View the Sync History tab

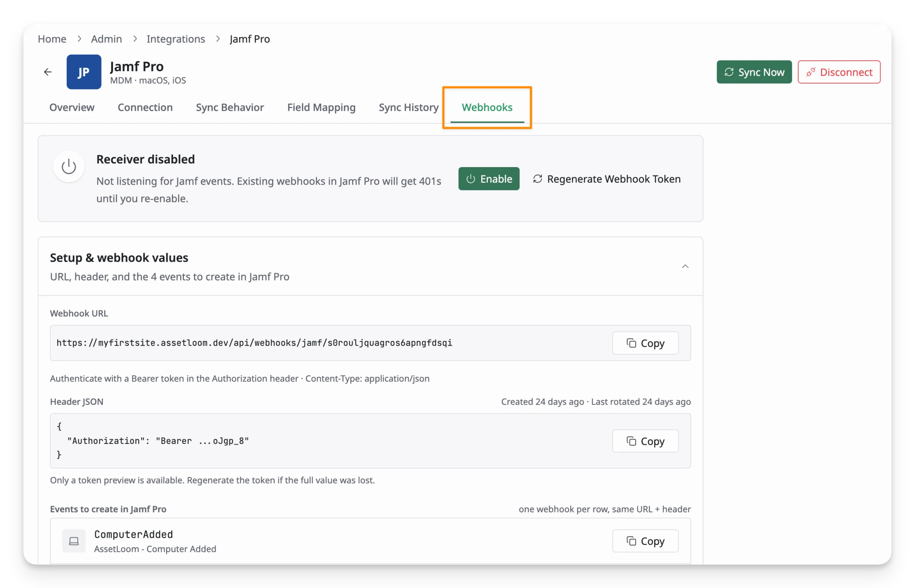pyautogui.click(x=408, y=107)
